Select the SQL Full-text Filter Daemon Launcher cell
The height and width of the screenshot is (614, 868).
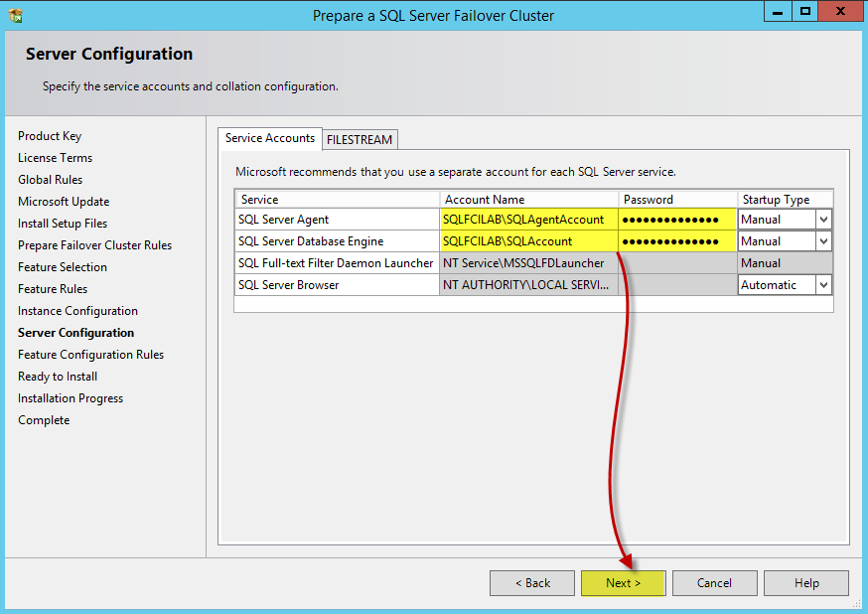337,263
